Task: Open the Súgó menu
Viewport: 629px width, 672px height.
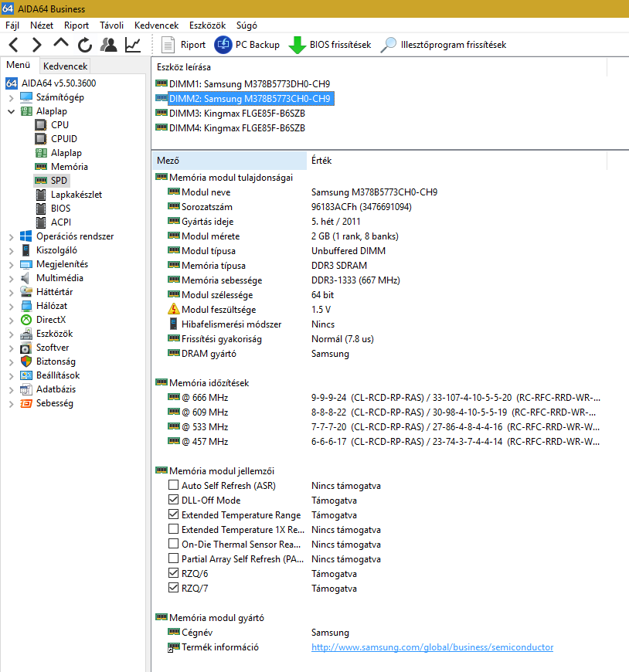Action: (246, 25)
